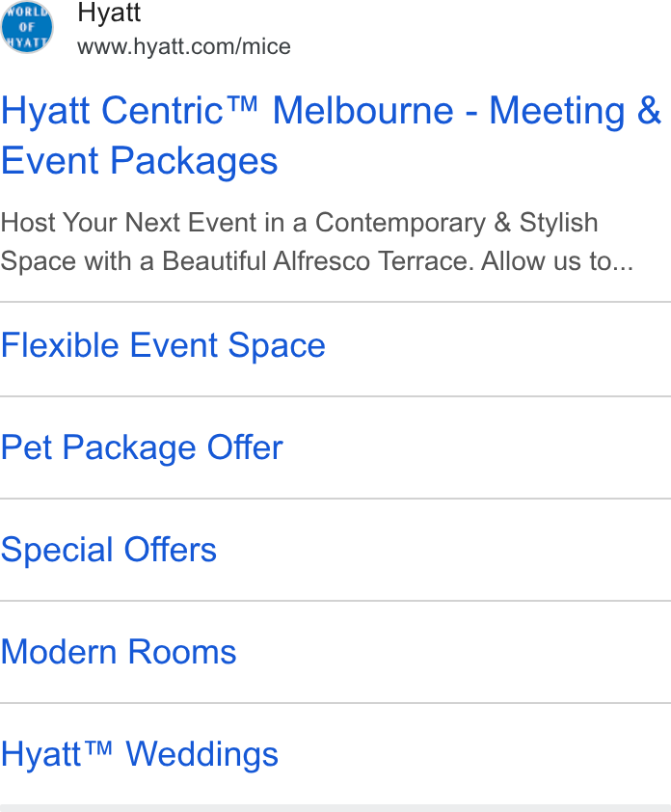This screenshot has height=812, width=671.
Task: Tap the blank area of the Flexible Event Space row
Action: [x=497, y=349]
